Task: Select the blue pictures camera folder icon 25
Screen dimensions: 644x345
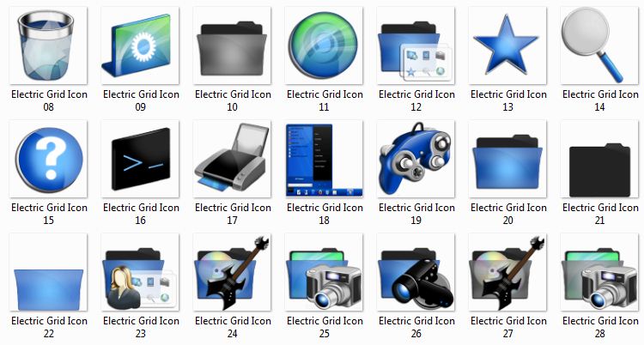Action: (324, 272)
